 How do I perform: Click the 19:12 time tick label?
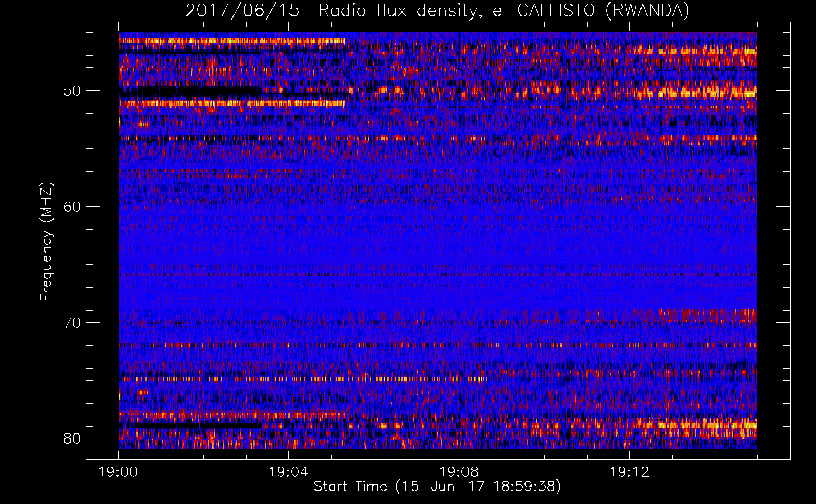coord(629,472)
